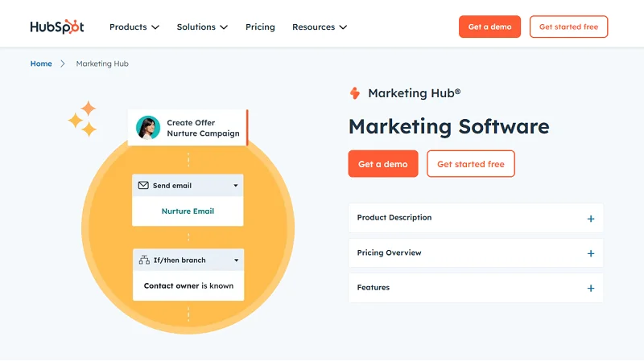Screen dimensions: 644x361
Task: Click the breadcrumb chevron separator
Action: [63, 64]
